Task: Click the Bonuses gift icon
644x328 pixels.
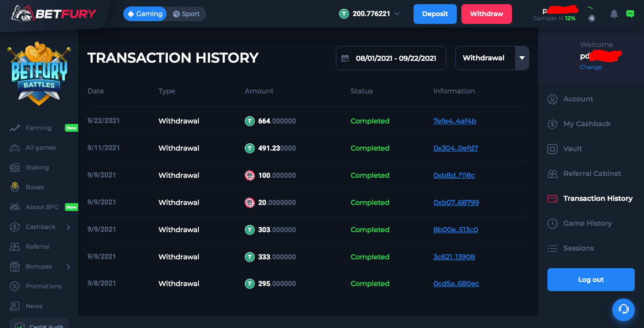Action: click(15, 267)
